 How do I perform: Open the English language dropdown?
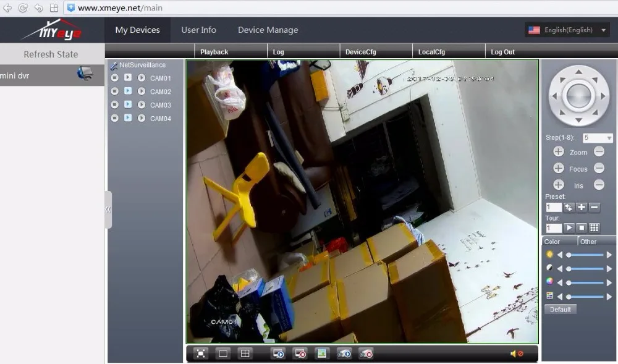pos(567,30)
